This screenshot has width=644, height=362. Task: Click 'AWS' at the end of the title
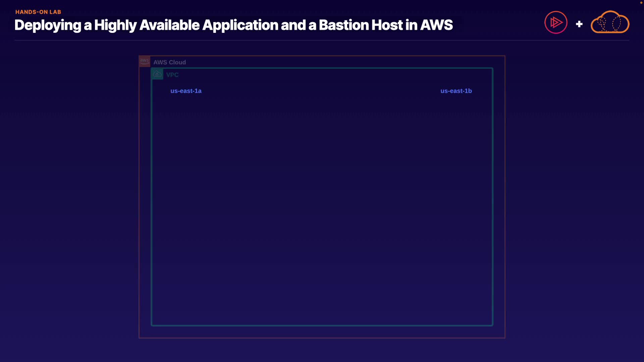(436, 25)
